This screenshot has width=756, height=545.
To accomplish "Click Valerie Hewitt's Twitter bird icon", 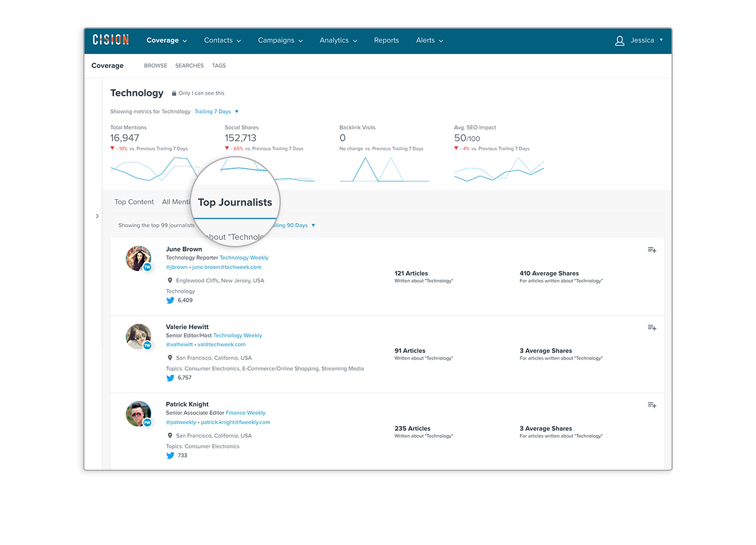I will [170, 378].
